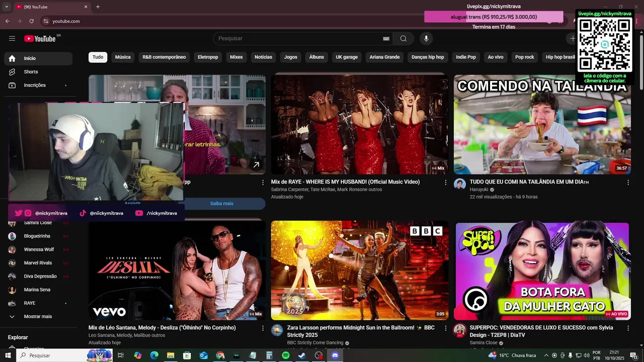
Task: Open RAYE subscription channel
Action: [x=38, y=303]
